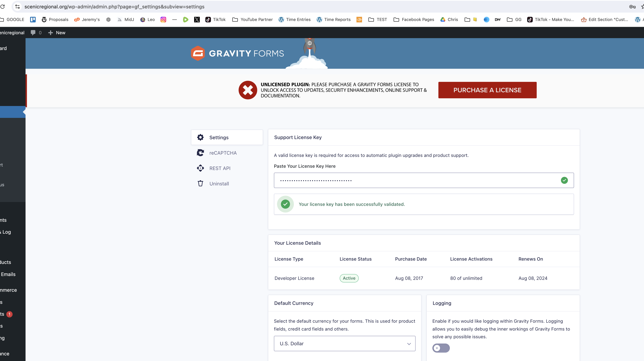Click the Active license status badge
Screen dimensions: 644x361
point(349,278)
